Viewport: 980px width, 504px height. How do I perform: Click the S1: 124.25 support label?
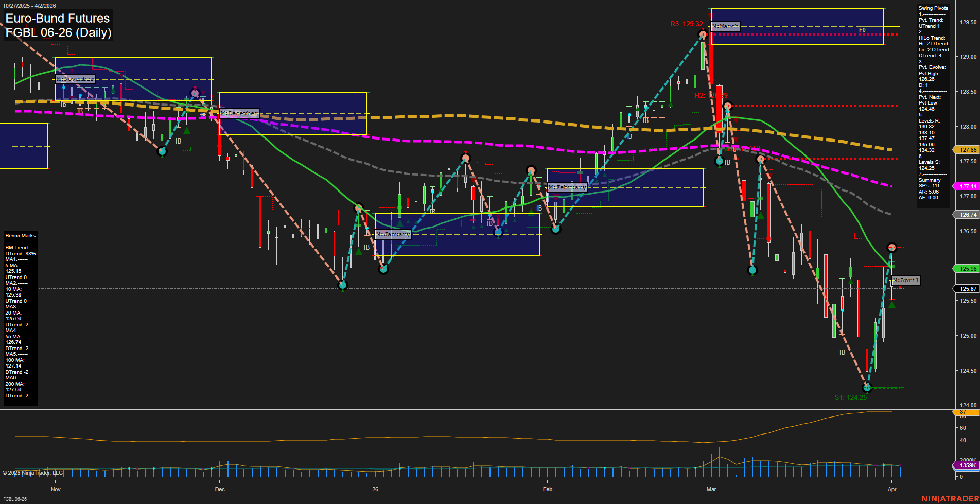[850, 397]
